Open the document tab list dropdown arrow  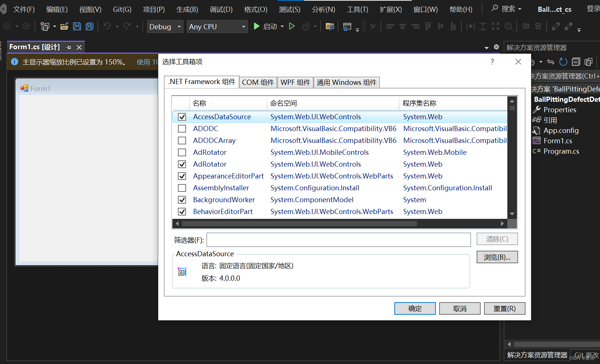(486, 48)
